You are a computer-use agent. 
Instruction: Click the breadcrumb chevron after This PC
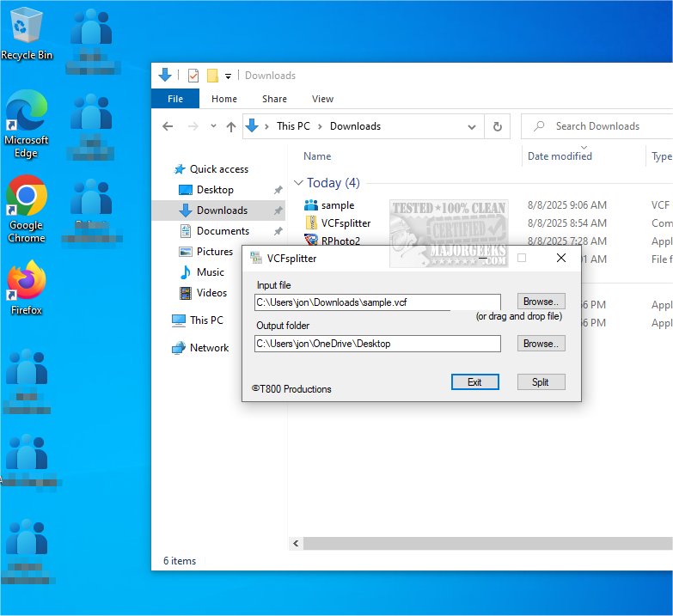coord(320,126)
